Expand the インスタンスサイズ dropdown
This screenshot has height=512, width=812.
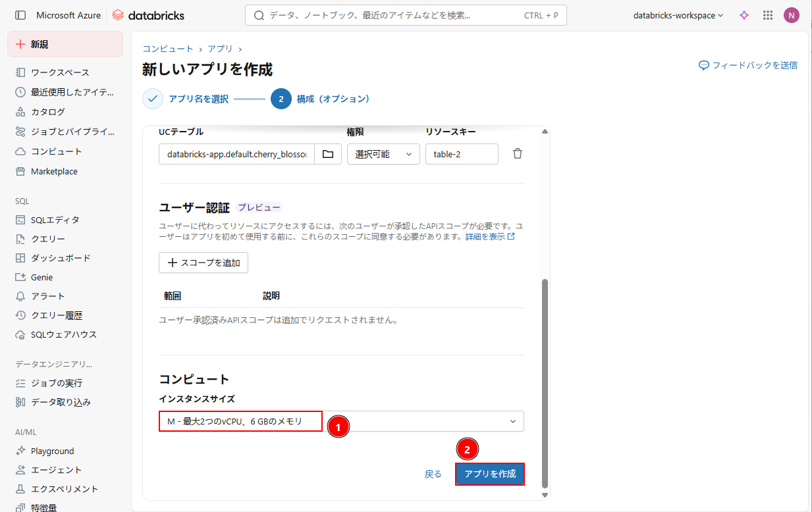point(512,421)
